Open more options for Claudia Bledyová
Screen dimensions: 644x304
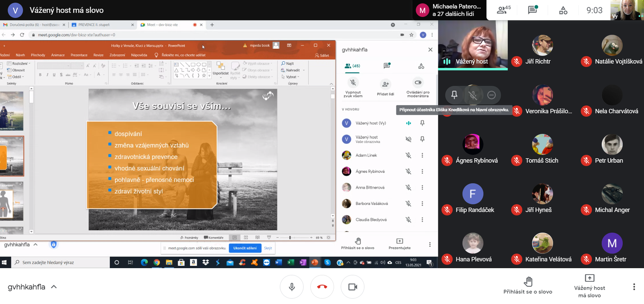click(422, 219)
